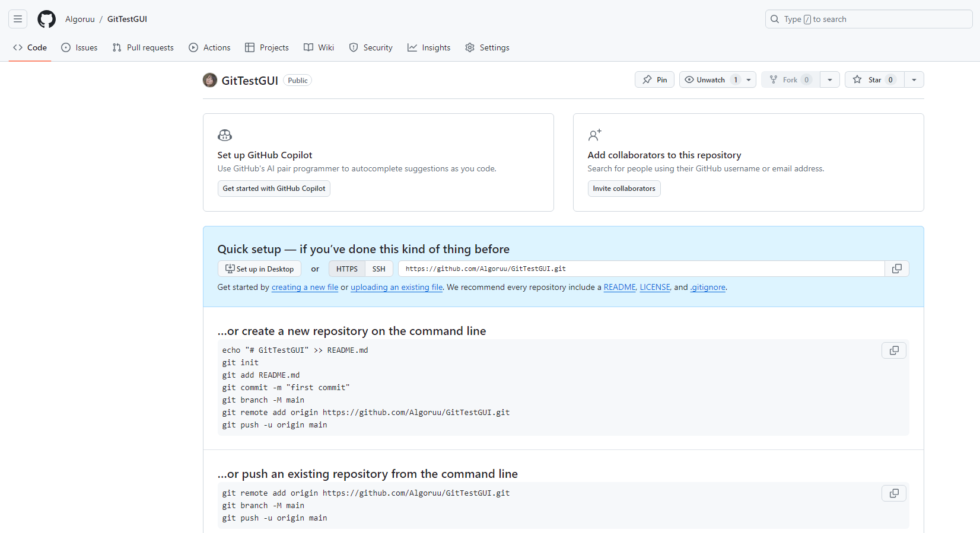Star the GitTestGUI repository
The height and width of the screenshot is (533, 980).
click(874, 79)
